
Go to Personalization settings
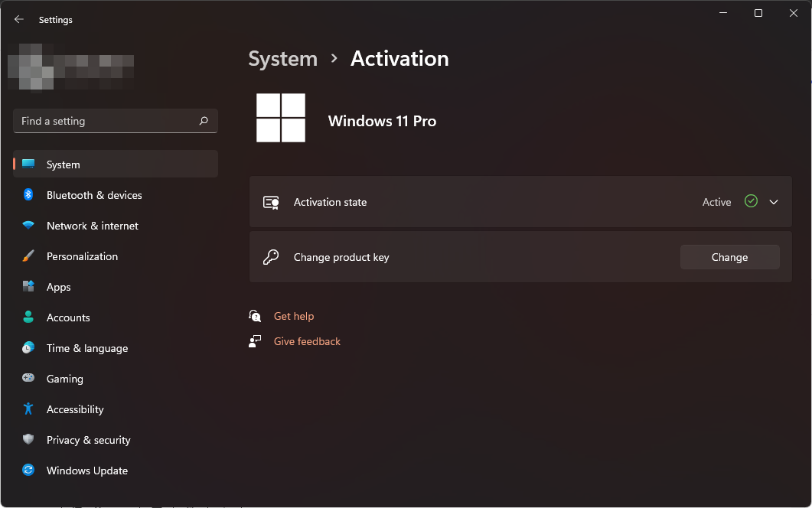pos(115,256)
